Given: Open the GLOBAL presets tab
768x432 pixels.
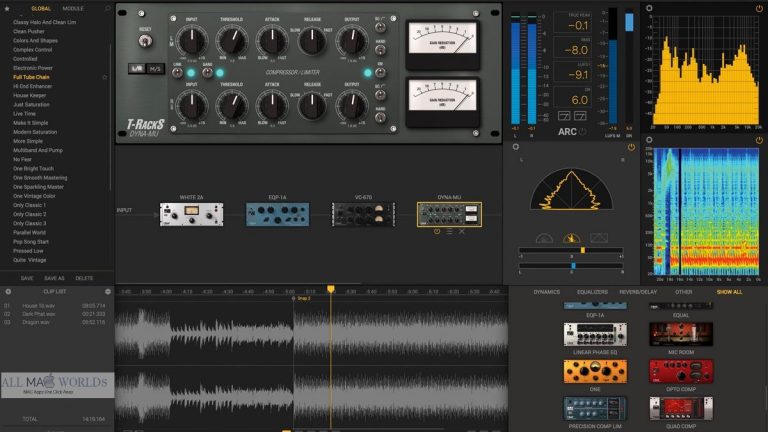Looking at the screenshot, I should tap(41, 9).
